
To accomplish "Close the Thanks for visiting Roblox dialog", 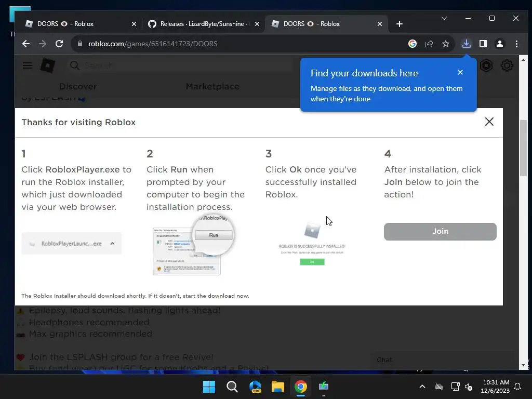I will (489, 122).
